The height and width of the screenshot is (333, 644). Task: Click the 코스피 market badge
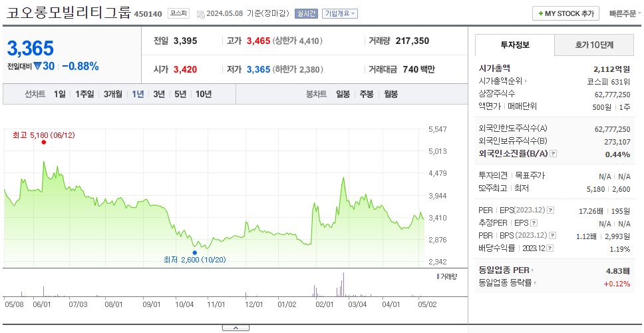pyautogui.click(x=179, y=13)
